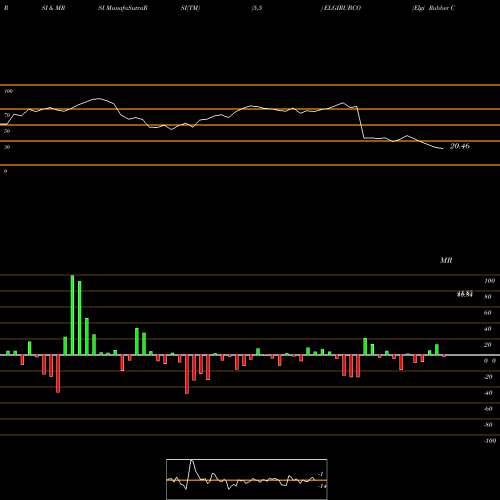Click the MR axis label 40
Viewport: 500px width, 500px height.
click(x=488, y=329)
